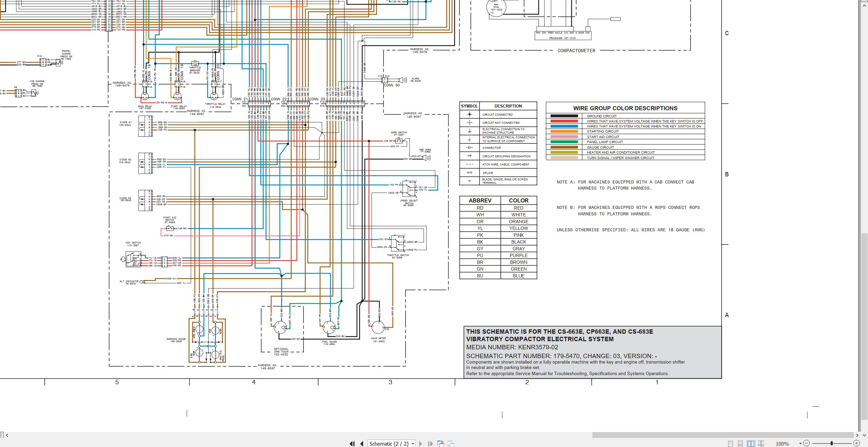This screenshot has width=868, height=447.
Task: Jump to the last page
Action: 430,444
